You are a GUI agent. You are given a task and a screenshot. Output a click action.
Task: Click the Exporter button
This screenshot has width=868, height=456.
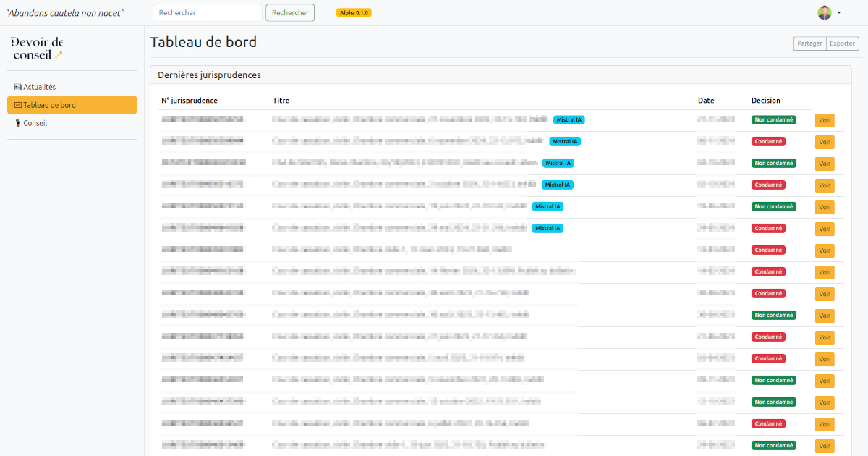pos(842,43)
